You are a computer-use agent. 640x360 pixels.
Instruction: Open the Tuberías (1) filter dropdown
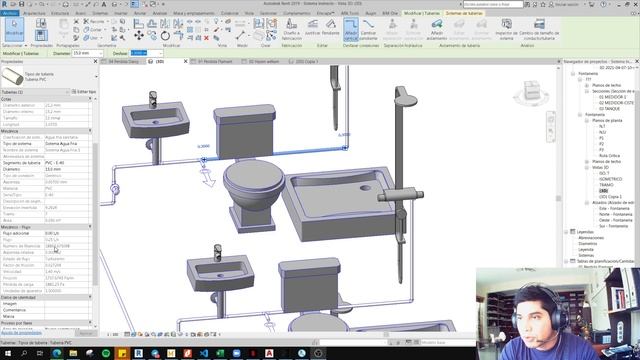pyautogui.click(x=67, y=92)
